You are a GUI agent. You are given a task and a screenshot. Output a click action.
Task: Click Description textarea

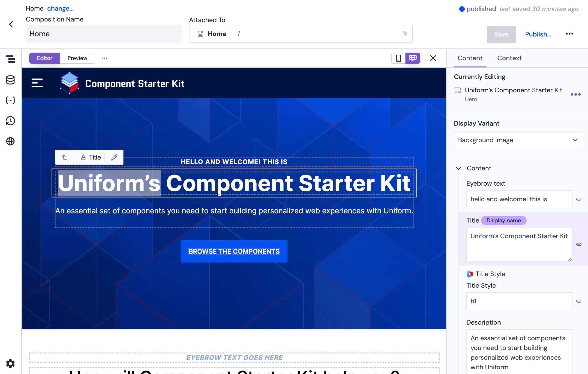(519, 352)
